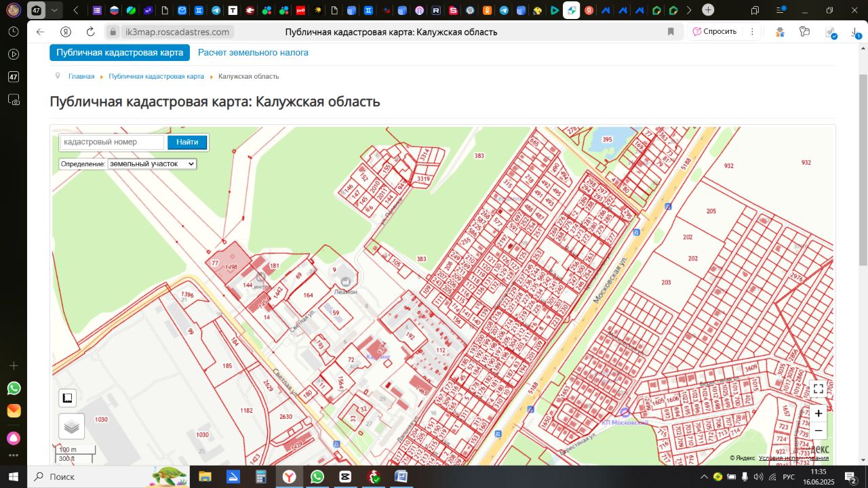The image size is (868, 488).
Task: Select Публичная кадастровая карта tab
Action: [119, 52]
